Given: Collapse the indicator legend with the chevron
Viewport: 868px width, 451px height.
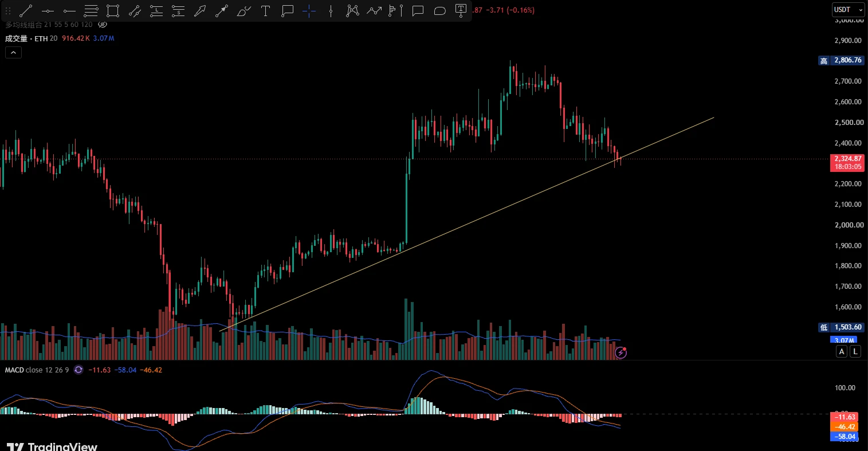Looking at the screenshot, I should coord(13,52).
